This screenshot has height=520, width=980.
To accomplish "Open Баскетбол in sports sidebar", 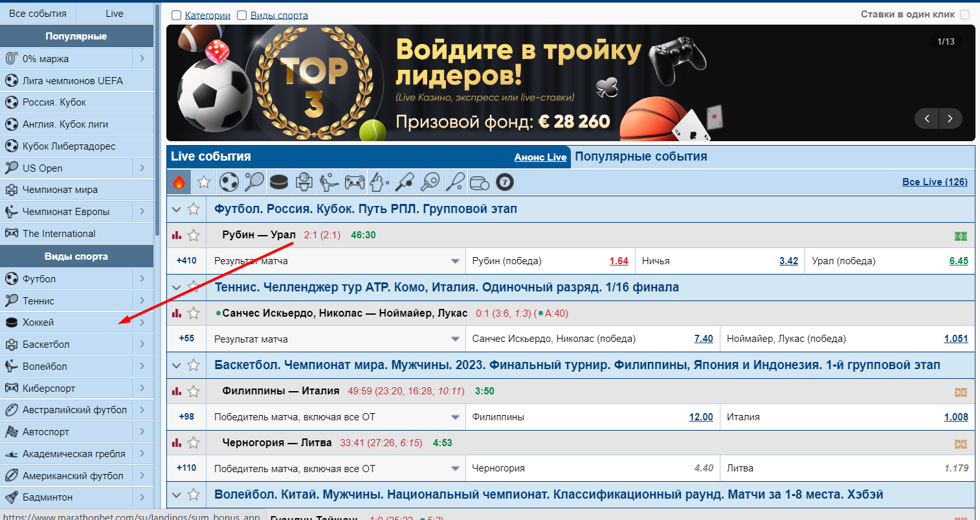I will (x=66, y=345).
